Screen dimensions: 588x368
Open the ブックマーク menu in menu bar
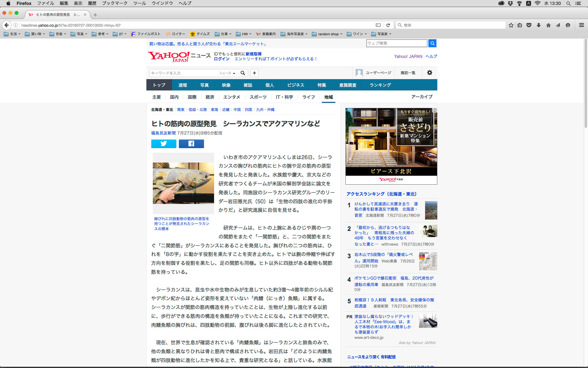115,3
